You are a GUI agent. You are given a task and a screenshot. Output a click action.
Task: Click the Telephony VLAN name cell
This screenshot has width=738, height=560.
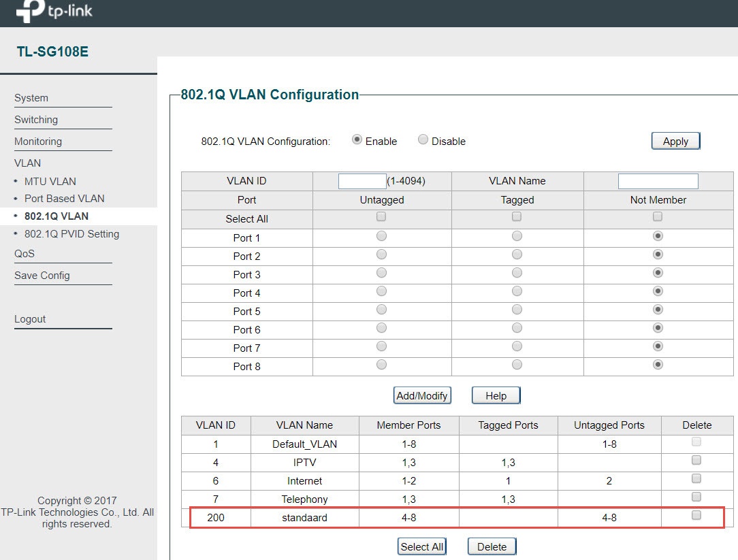(x=304, y=499)
